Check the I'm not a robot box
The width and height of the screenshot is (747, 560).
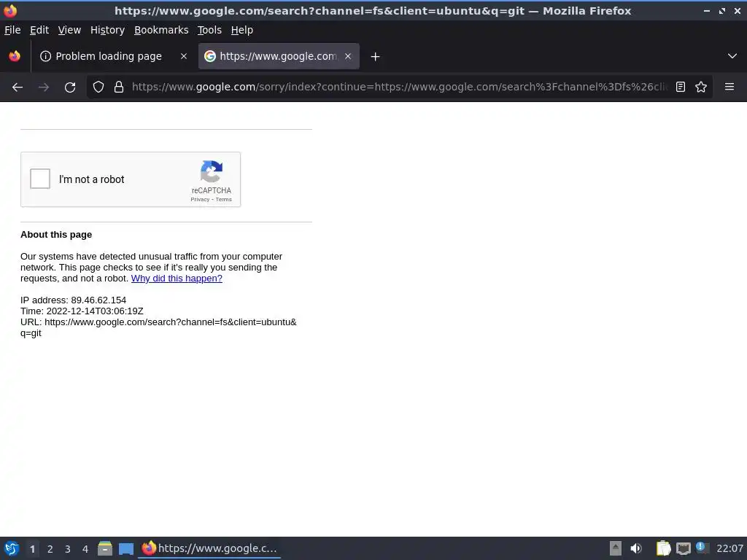click(40, 179)
